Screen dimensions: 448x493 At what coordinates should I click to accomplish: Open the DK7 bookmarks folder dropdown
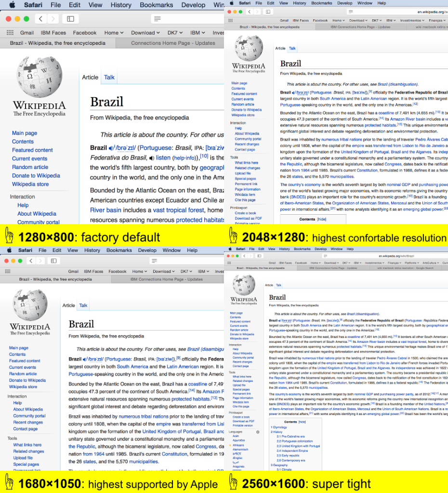point(175,32)
